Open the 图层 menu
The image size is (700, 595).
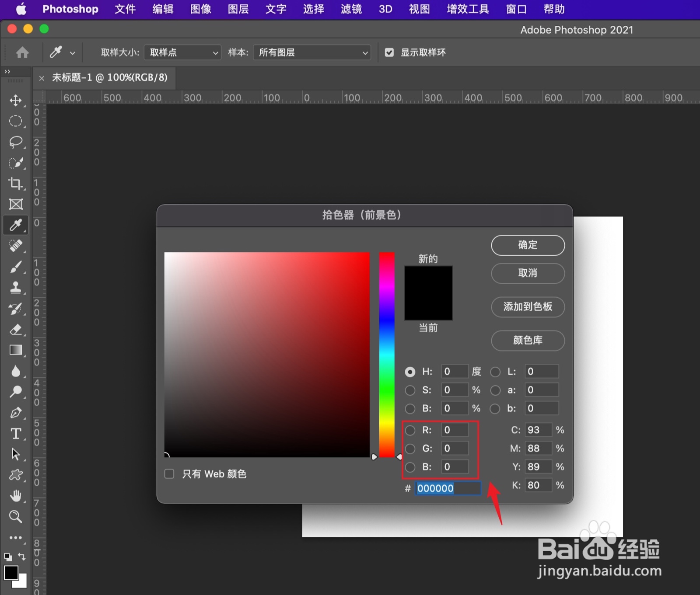click(238, 9)
